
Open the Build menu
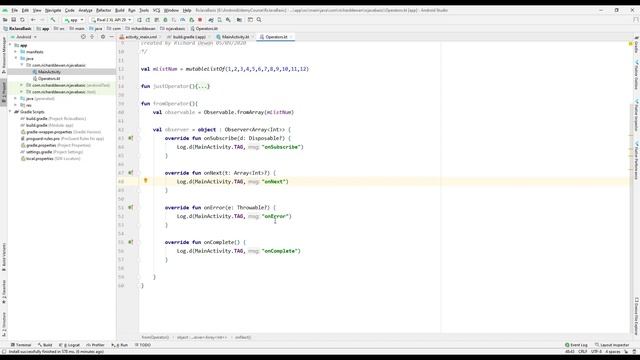point(120,10)
